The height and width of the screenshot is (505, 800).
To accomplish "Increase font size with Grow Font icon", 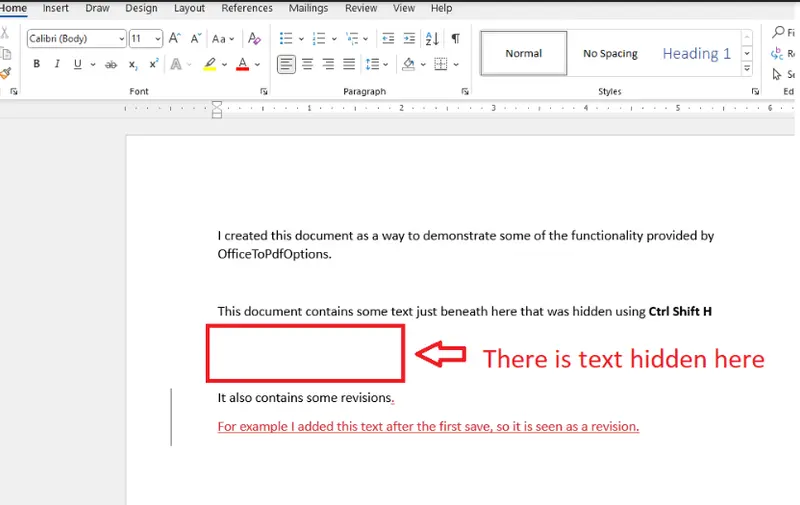I will [174, 38].
